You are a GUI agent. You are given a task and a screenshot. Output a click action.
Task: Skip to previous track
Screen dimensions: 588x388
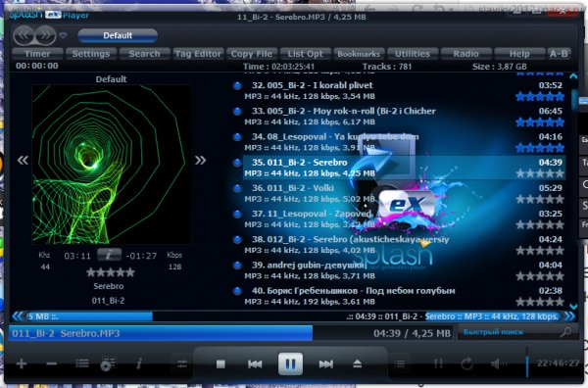click(x=255, y=364)
